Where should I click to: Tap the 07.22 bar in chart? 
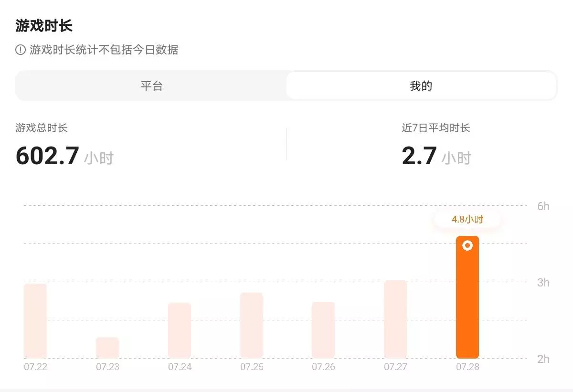(x=35, y=321)
